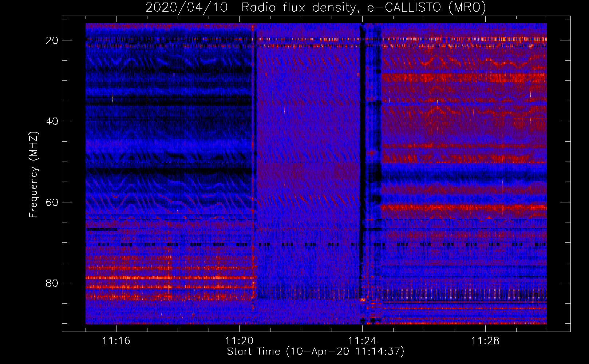Click the '20' frequency tick label
Viewport: 589px width, 364px height.
pyautogui.click(x=52, y=40)
